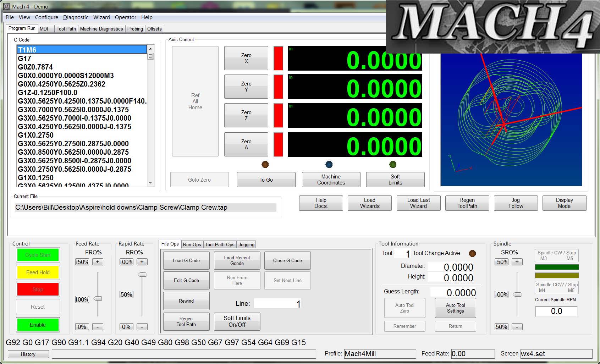Screen dimensions: 600x364
Task: Click the Feed Rate override slider handle
Action: click(x=98, y=299)
